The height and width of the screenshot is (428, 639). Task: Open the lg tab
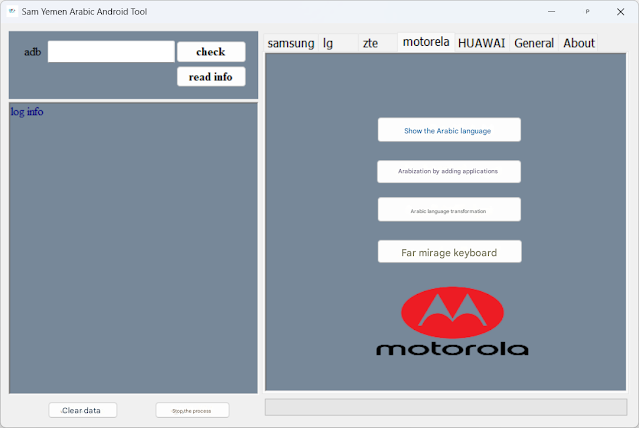click(x=338, y=43)
